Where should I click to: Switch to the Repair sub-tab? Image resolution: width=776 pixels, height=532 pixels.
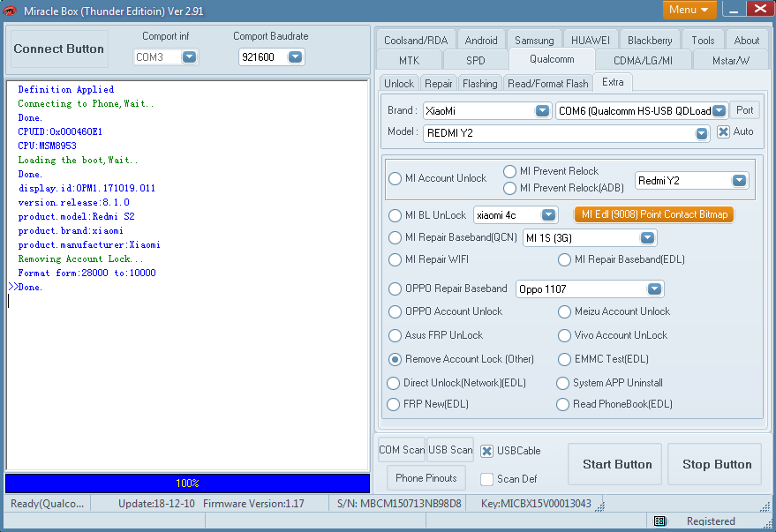tap(439, 84)
